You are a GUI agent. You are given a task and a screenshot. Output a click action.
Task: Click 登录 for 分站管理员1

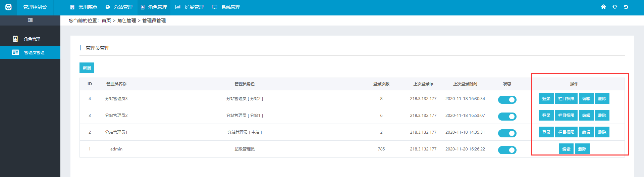tap(546, 132)
